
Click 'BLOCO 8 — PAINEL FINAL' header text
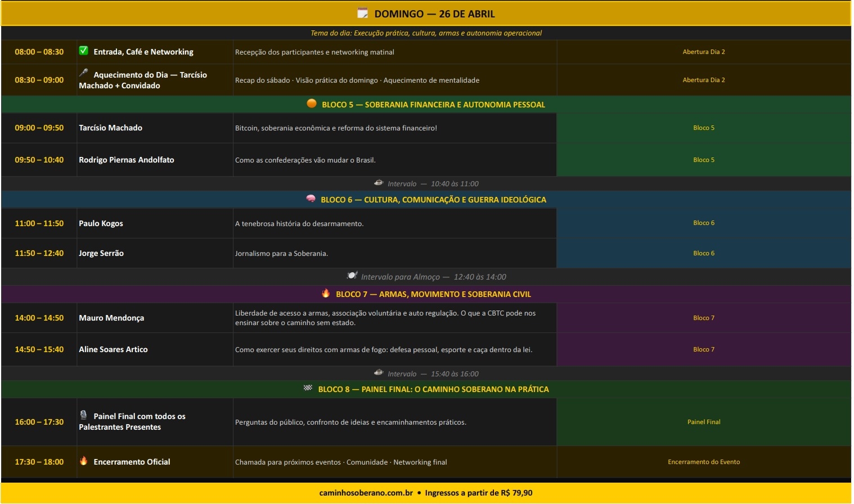(434, 389)
